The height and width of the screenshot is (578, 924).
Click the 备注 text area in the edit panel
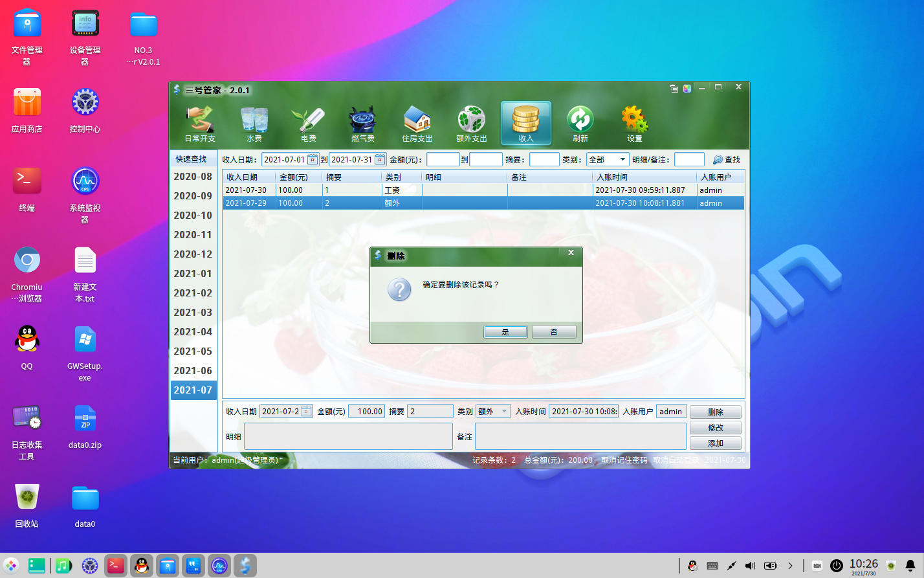point(581,436)
